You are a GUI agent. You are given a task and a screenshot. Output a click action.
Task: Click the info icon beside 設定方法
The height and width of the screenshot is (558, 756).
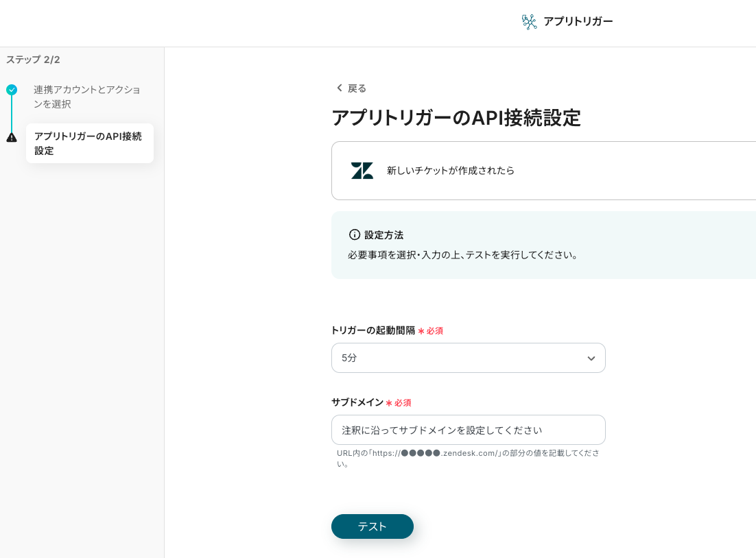[x=355, y=234]
